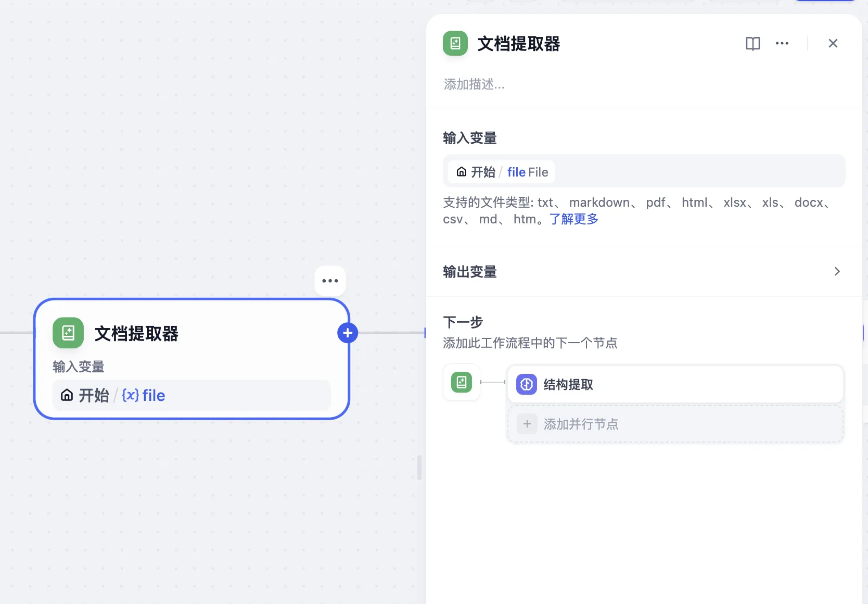Click the 文档提取器 title in the panel
Image resolution: width=868 pixels, height=604 pixels.
tap(519, 44)
